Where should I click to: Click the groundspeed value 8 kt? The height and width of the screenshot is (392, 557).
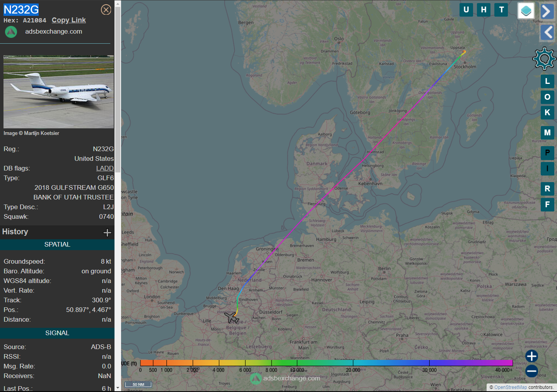[106, 261]
